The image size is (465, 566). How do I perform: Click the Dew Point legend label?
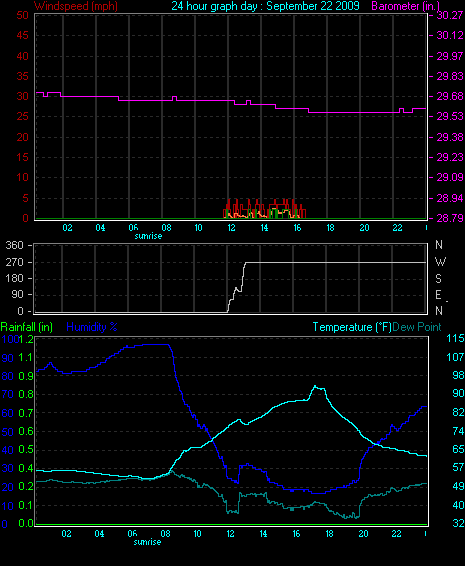tap(417, 327)
